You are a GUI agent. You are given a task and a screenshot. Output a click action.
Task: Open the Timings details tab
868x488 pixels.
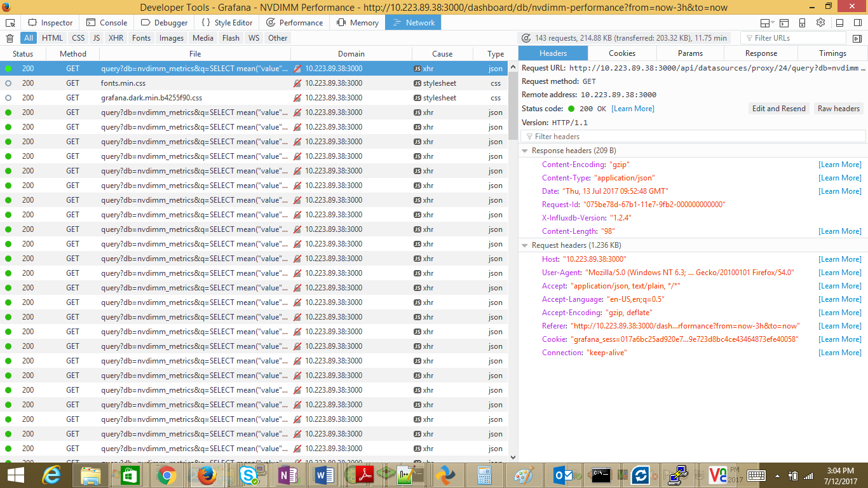click(832, 53)
